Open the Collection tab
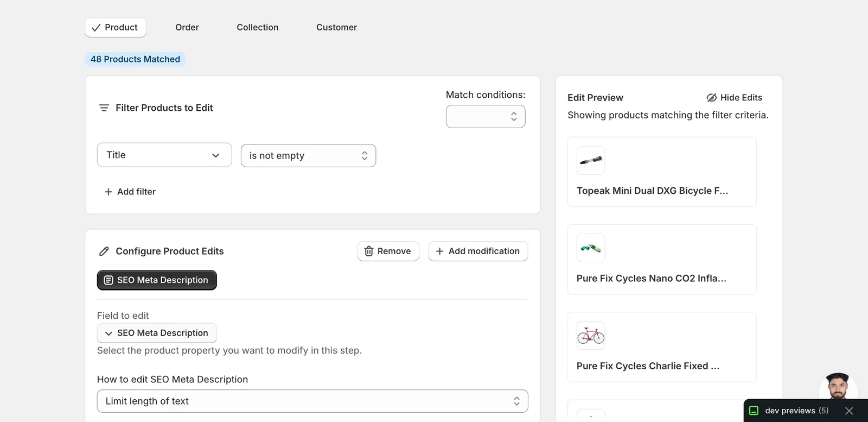 pyautogui.click(x=258, y=28)
